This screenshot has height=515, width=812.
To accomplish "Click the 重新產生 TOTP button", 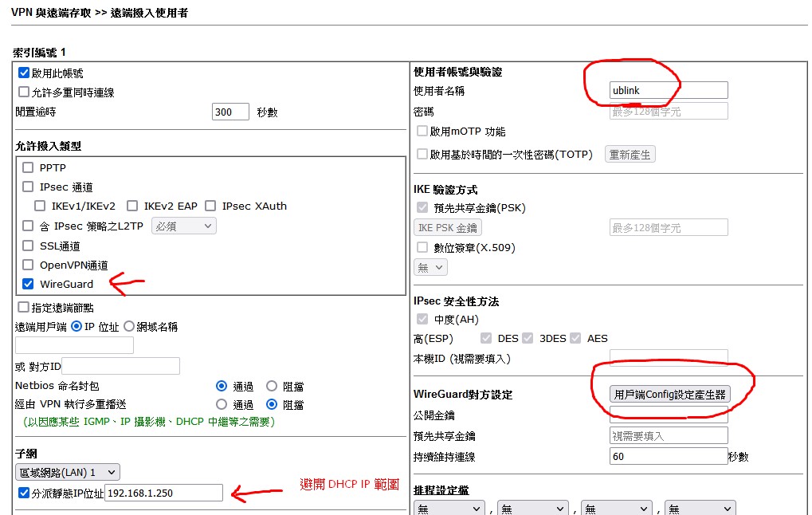I will click(x=630, y=155).
